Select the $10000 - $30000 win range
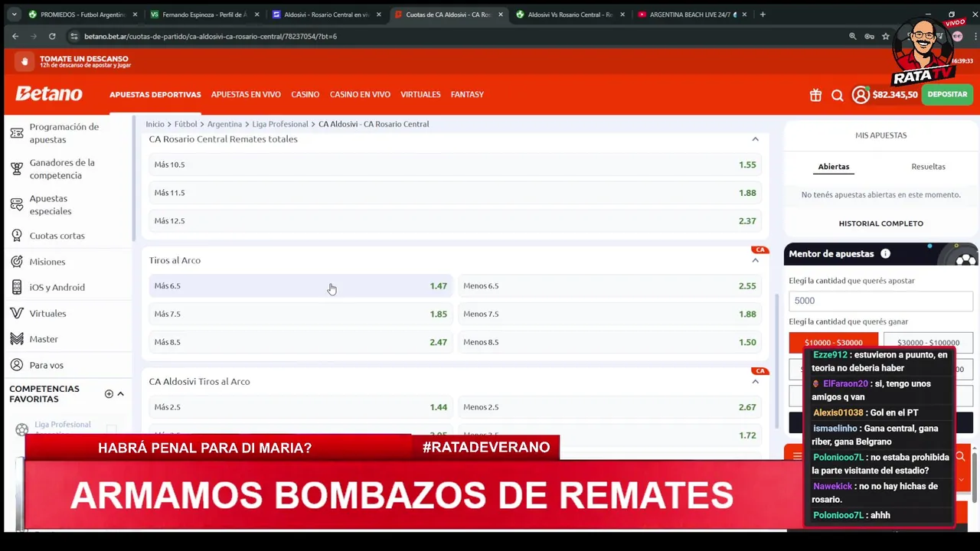 [833, 343]
